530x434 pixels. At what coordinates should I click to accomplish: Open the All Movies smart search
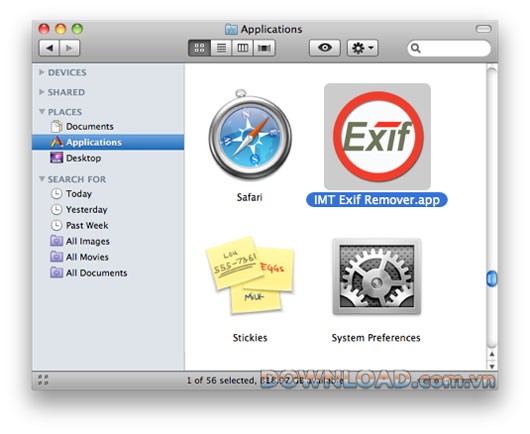click(108, 257)
